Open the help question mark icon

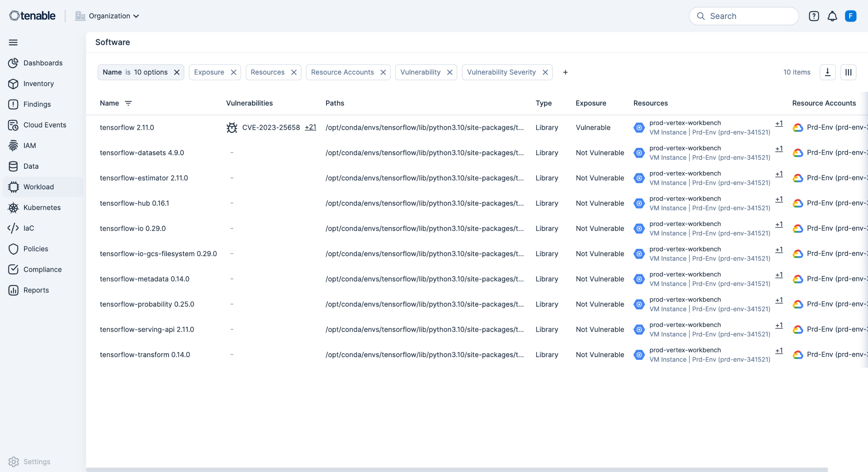pyautogui.click(x=814, y=16)
